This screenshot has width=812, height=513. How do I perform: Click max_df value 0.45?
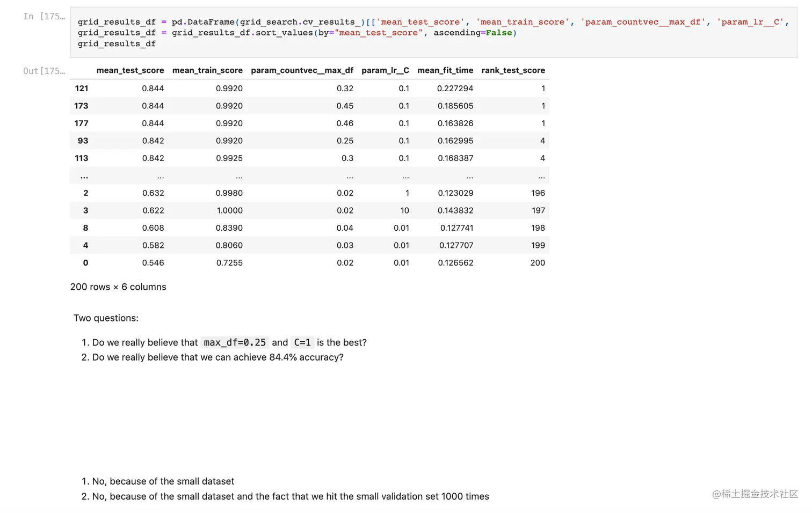coord(345,106)
